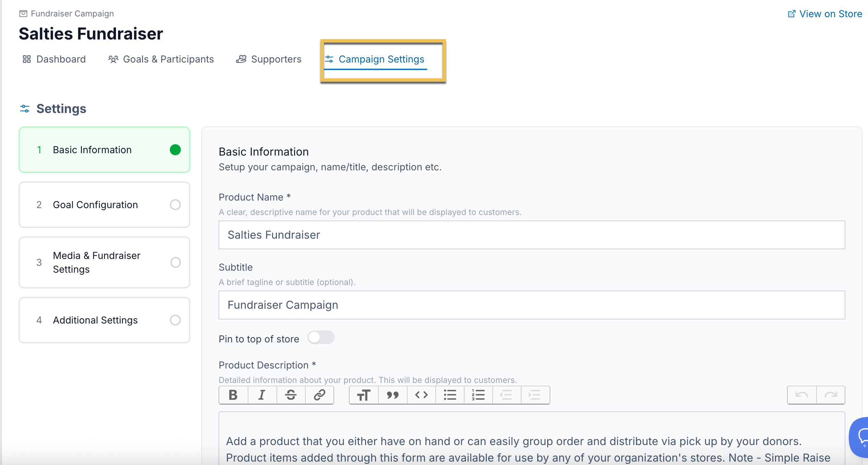Select Additional Settings step radio circle
This screenshot has height=465, width=868.
click(x=175, y=320)
